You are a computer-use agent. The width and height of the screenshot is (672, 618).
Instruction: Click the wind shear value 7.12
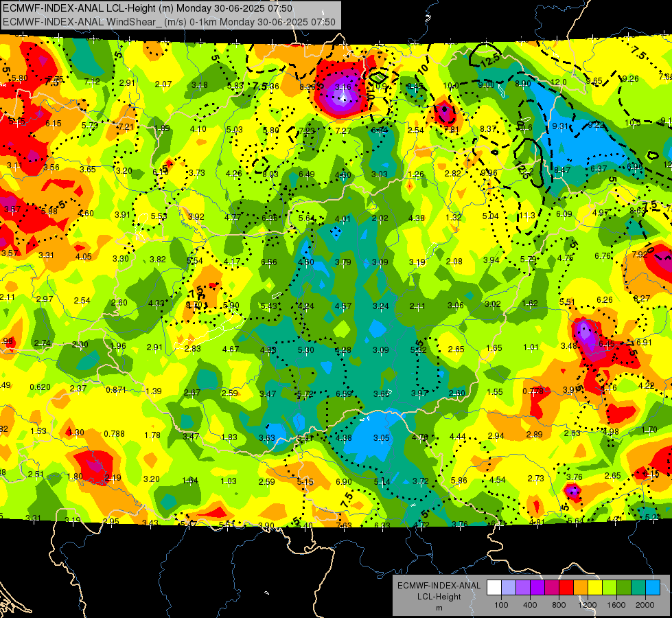coord(92,82)
